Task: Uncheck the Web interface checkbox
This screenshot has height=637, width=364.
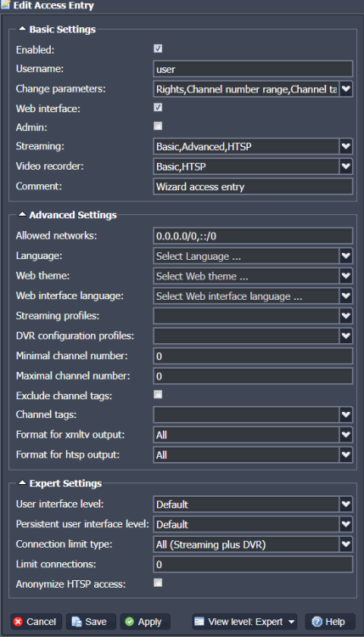Action: [158, 107]
